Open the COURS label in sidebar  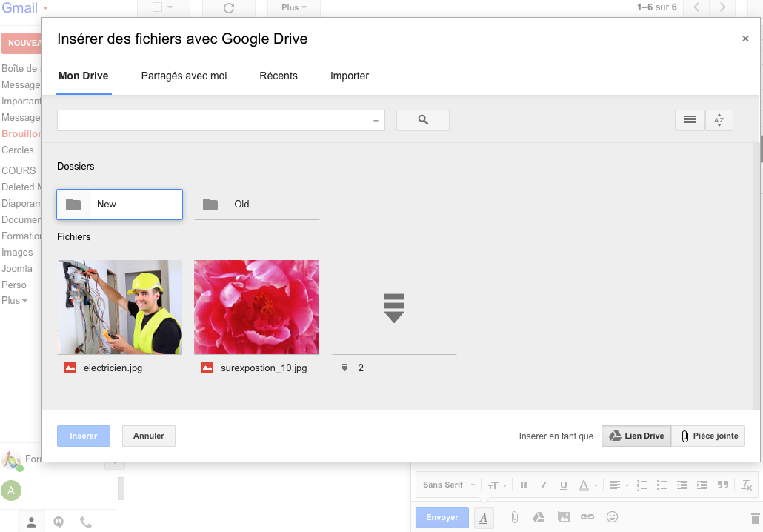pos(19,171)
